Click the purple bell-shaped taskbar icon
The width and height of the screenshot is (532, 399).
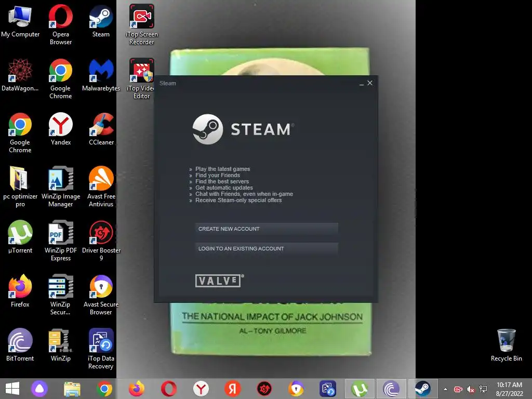coord(39,389)
